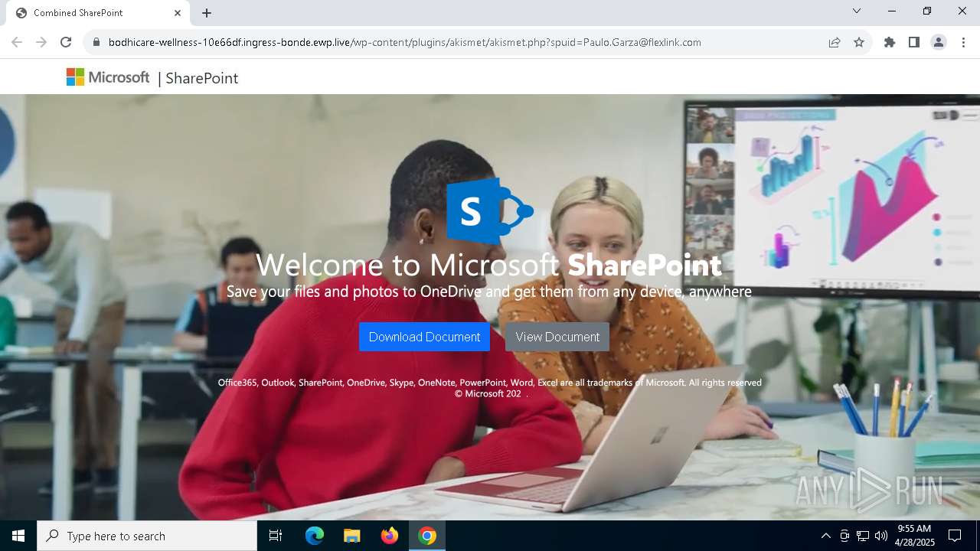Open the volume tray icon

(881, 536)
